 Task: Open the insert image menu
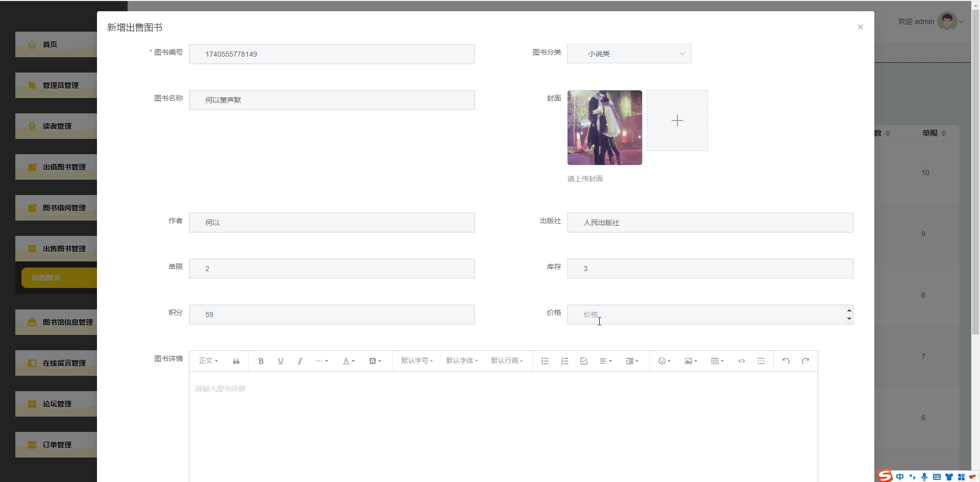pyautogui.click(x=691, y=361)
